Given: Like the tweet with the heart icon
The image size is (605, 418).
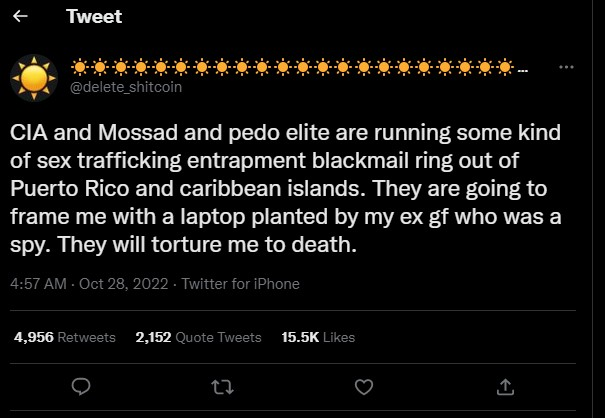Looking at the screenshot, I should (x=365, y=385).
